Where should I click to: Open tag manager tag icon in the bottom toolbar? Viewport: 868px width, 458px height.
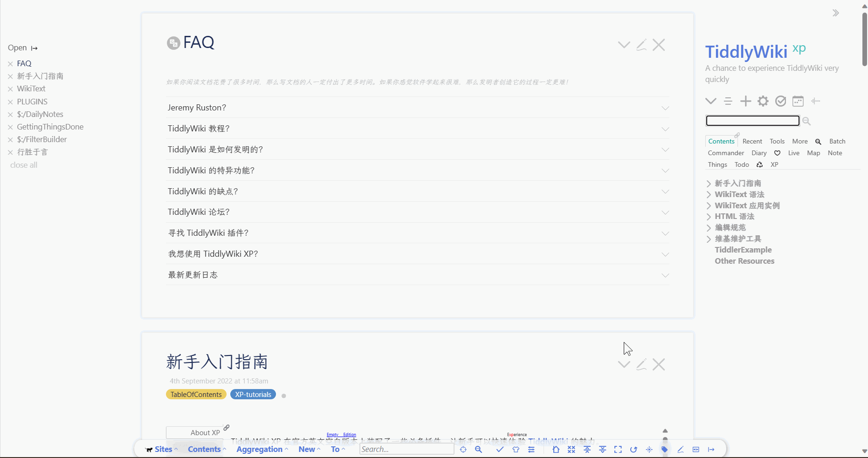coord(665,450)
